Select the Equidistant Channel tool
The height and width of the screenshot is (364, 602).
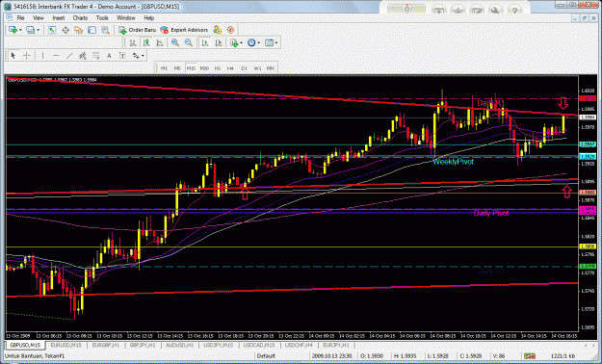point(83,56)
